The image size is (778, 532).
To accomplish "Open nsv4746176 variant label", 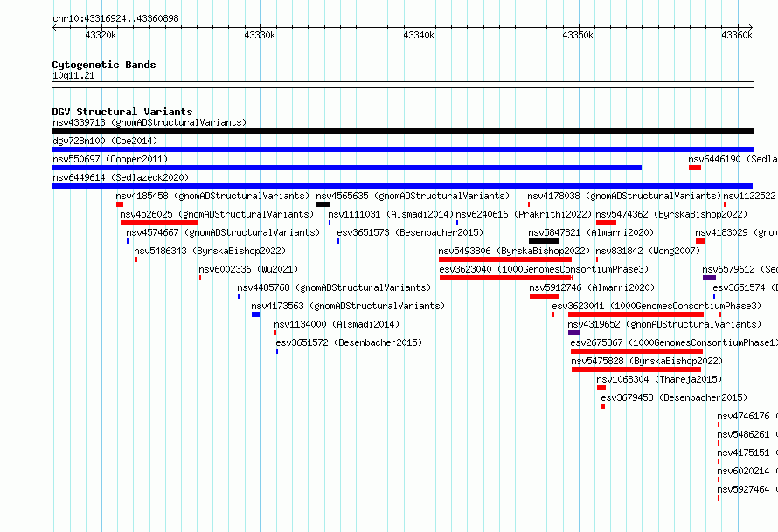I will pos(747,416).
